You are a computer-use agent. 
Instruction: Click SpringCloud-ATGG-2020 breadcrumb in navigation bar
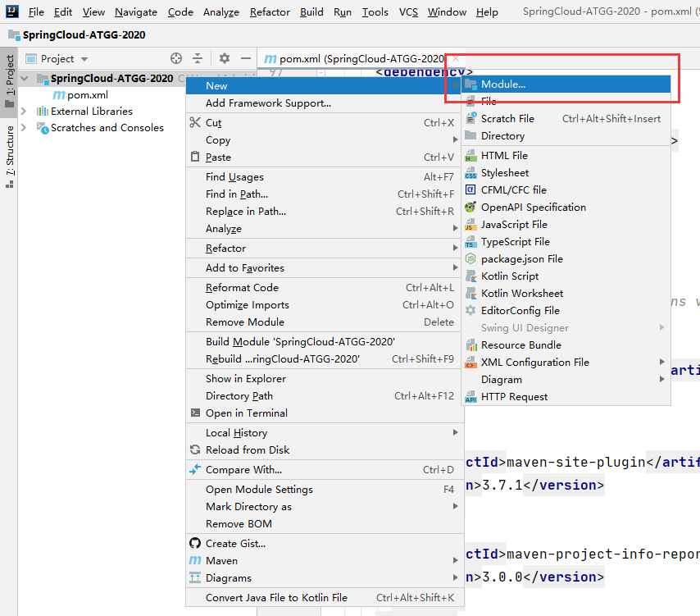tap(77, 34)
